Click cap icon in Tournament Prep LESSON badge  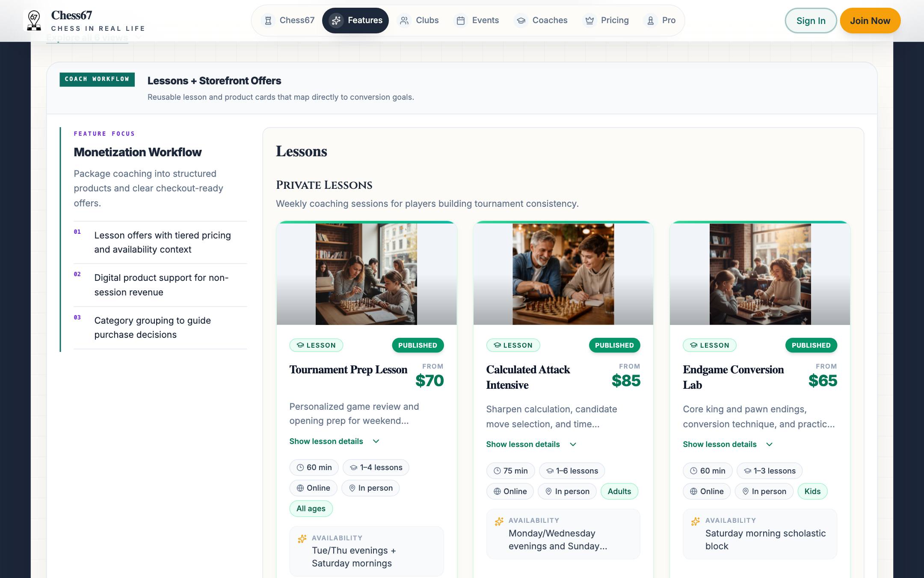tap(300, 345)
